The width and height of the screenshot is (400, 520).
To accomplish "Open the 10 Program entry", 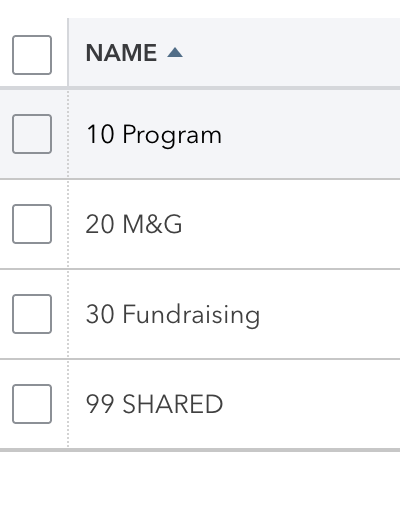I will [154, 134].
